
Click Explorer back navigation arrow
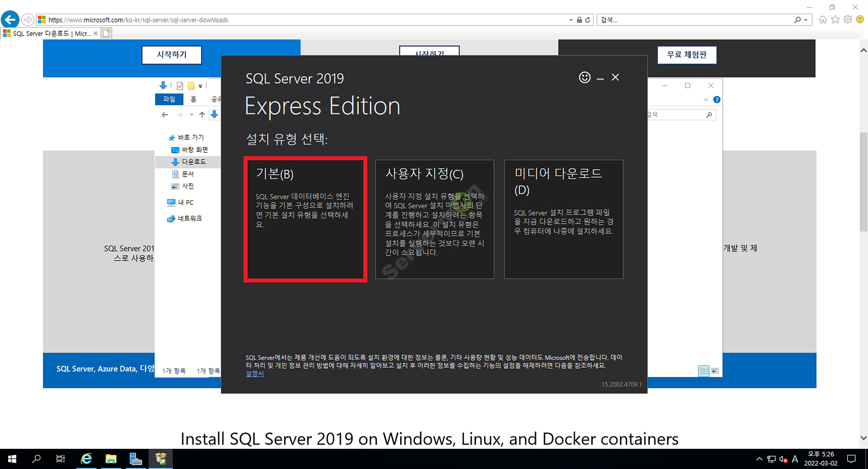pyautogui.click(x=165, y=115)
